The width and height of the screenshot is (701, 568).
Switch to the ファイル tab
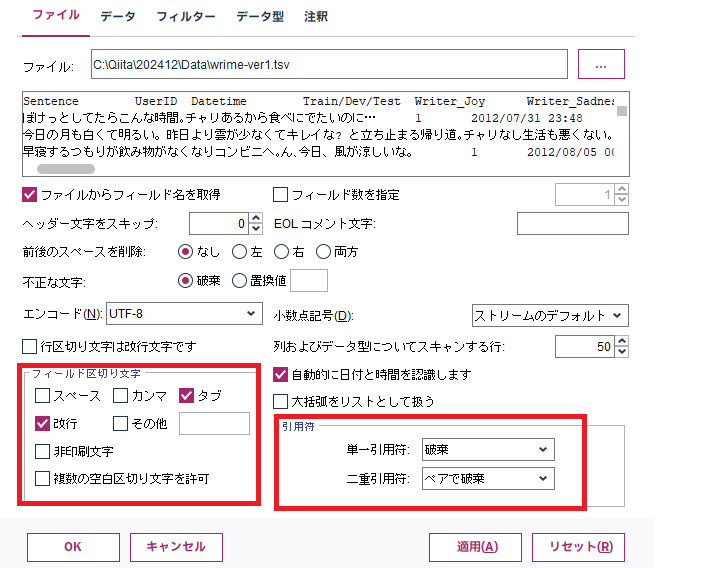56,15
